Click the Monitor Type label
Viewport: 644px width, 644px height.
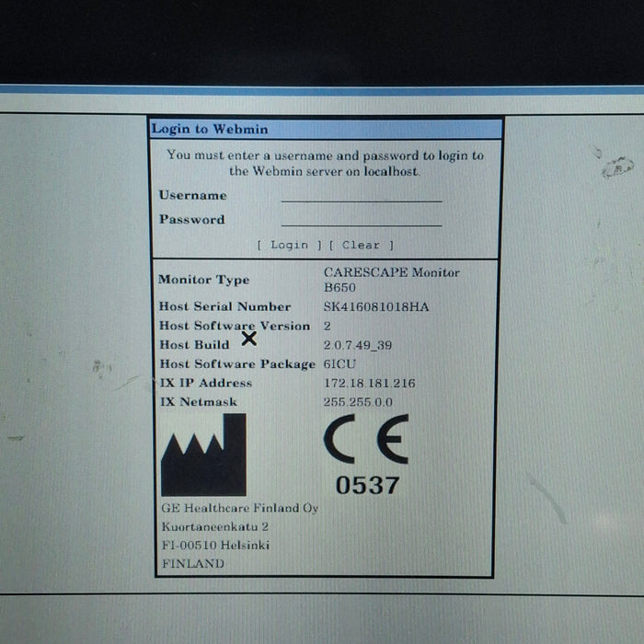(203, 280)
